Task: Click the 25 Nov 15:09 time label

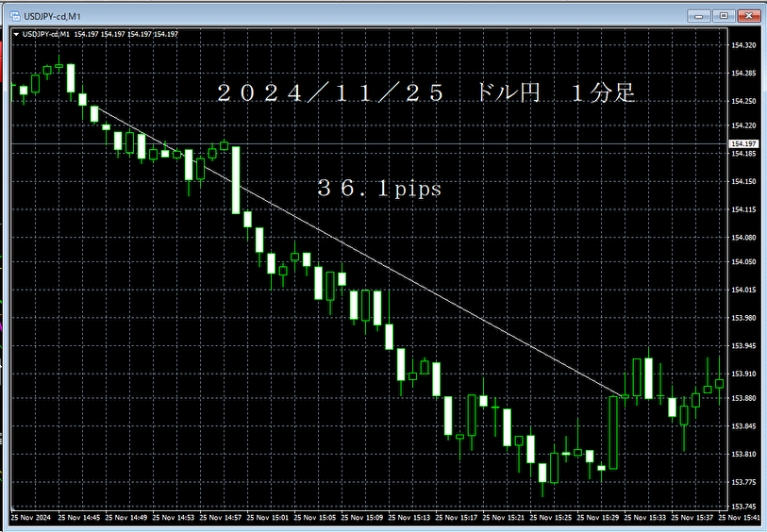Action: (x=362, y=517)
